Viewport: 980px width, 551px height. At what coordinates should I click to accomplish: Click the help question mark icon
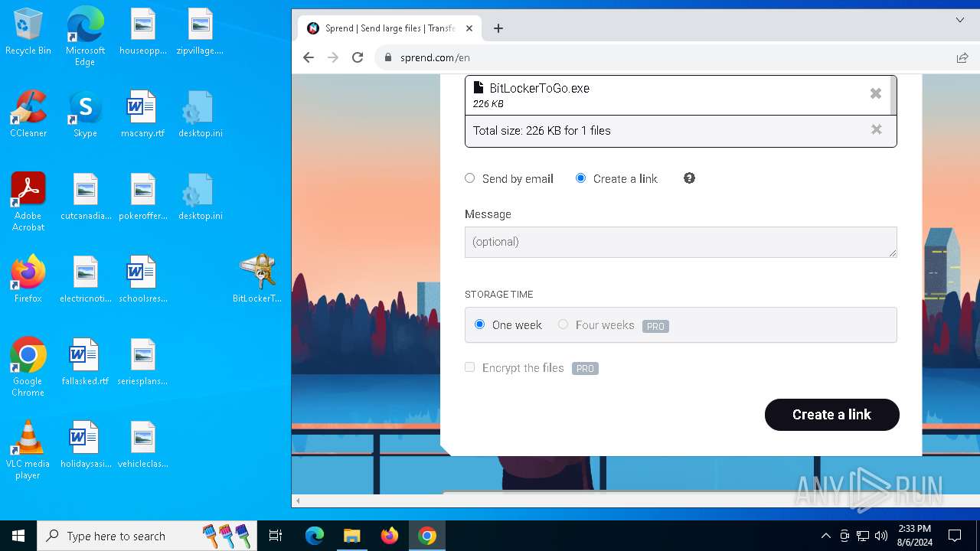click(x=689, y=178)
